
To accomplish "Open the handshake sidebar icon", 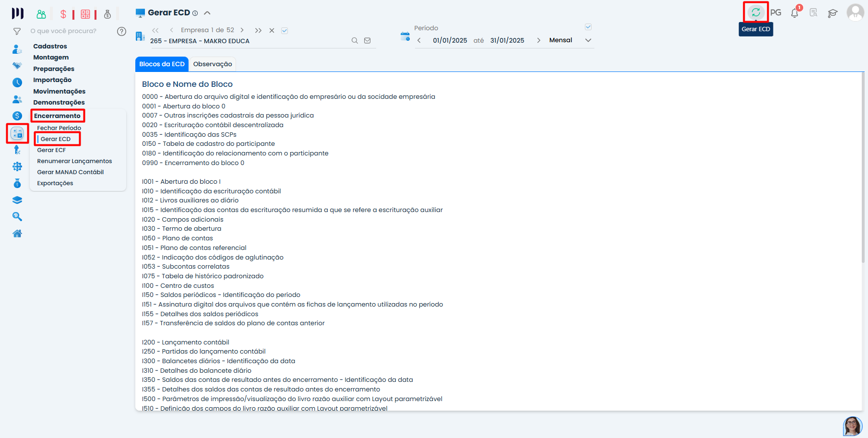I will (17, 65).
